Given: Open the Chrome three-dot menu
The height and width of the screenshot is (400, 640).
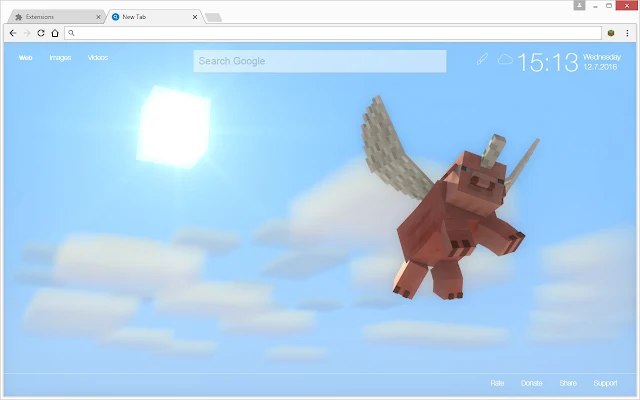Looking at the screenshot, I should tap(627, 33).
